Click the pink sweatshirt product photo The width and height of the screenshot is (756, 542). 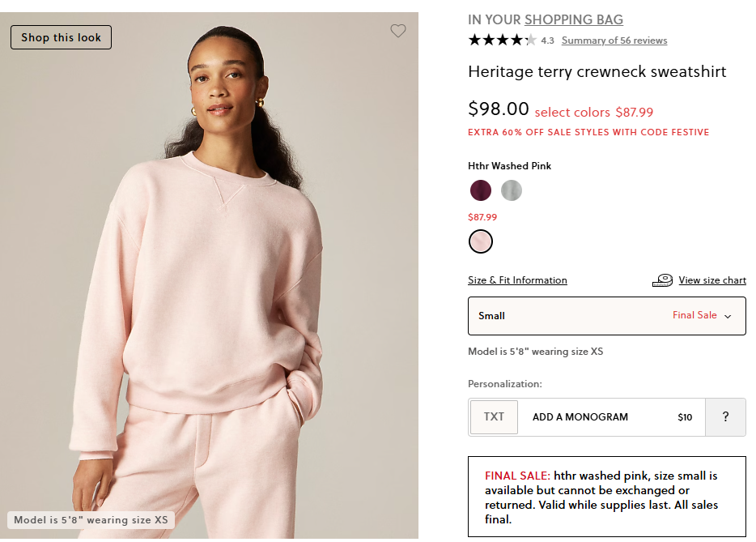tap(209, 284)
